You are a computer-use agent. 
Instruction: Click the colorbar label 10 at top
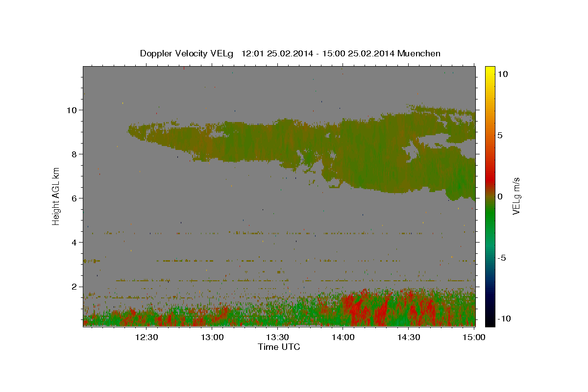point(503,74)
